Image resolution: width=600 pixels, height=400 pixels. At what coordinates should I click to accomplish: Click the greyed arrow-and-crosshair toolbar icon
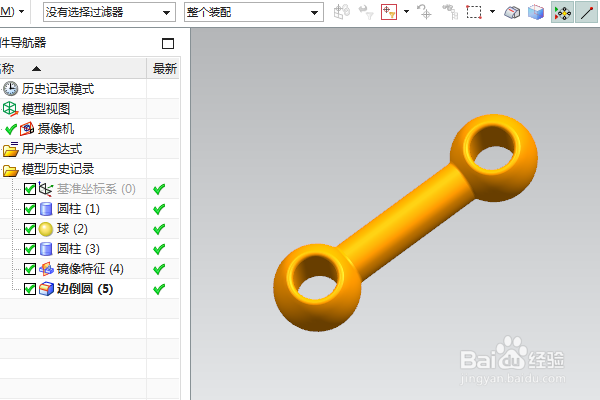click(x=424, y=12)
